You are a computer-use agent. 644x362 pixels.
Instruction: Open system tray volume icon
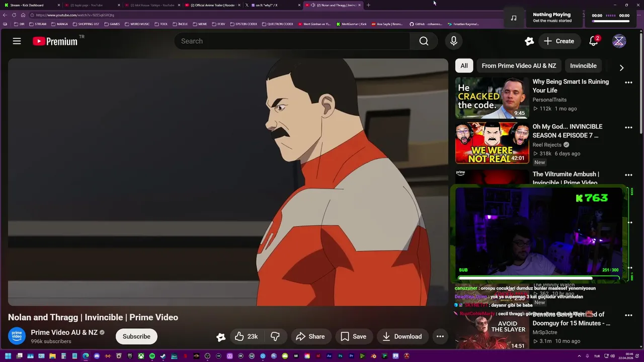pyautogui.click(x=612, y=356)
